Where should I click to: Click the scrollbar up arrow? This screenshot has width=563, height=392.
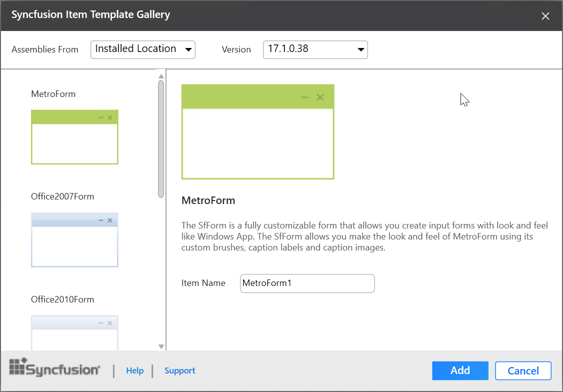[x=161, y=76]
